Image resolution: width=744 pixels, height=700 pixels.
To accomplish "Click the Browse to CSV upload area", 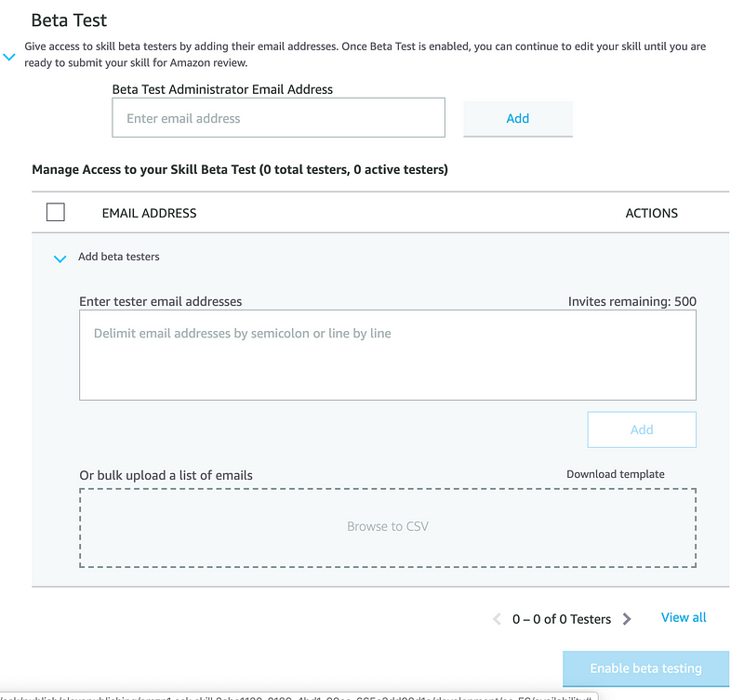I will coord(387,526).
